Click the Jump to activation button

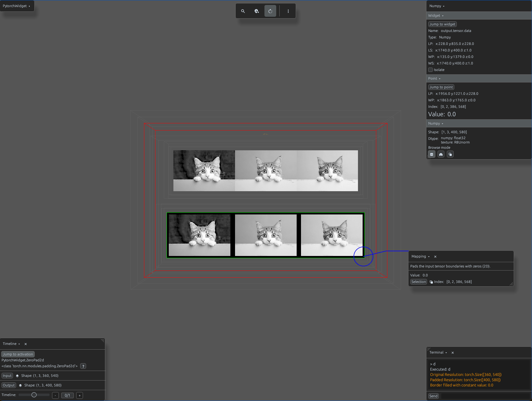tap(18, 354)
